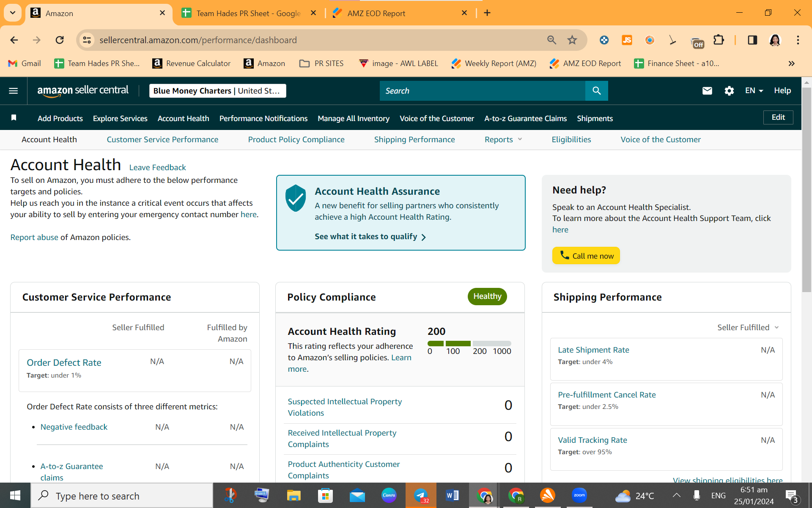
Task: Click the Leave Feedback link
Action: [157, 168]
